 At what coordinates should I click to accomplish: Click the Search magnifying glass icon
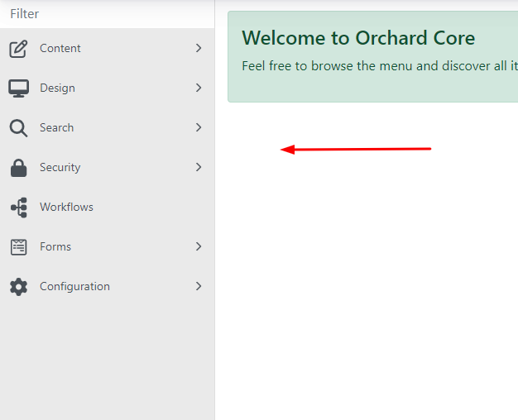[x=18, y=128]
